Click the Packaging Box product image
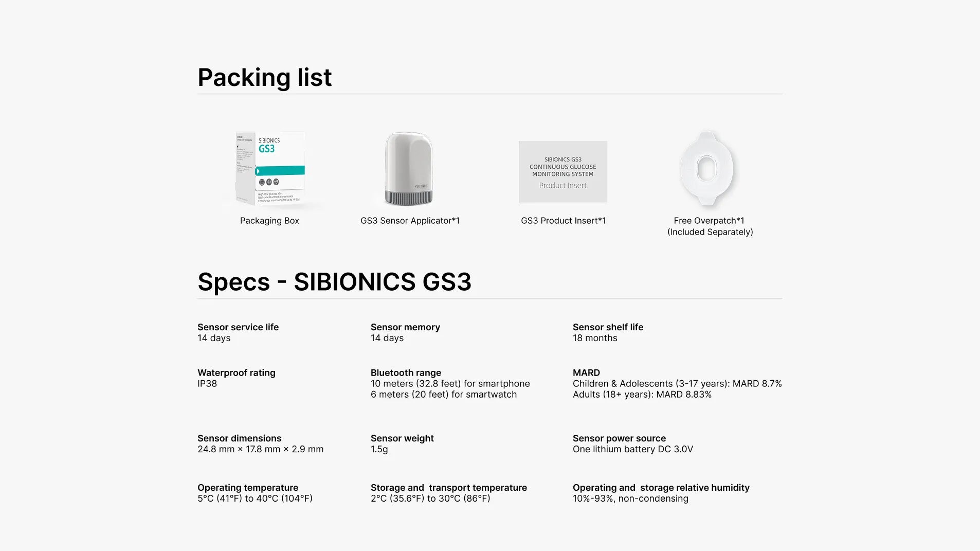Viewport: 980px width, 551px height. [x=270, y=168]
